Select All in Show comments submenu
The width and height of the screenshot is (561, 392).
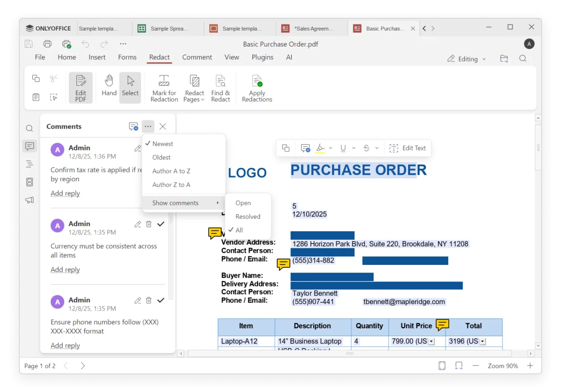(x=248, y=230)
